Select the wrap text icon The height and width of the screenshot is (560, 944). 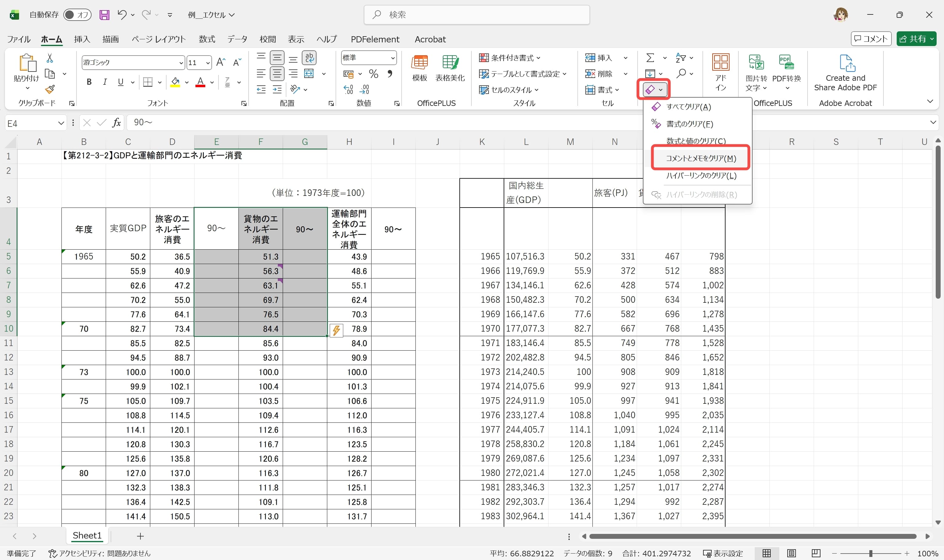tap(310, 57)
